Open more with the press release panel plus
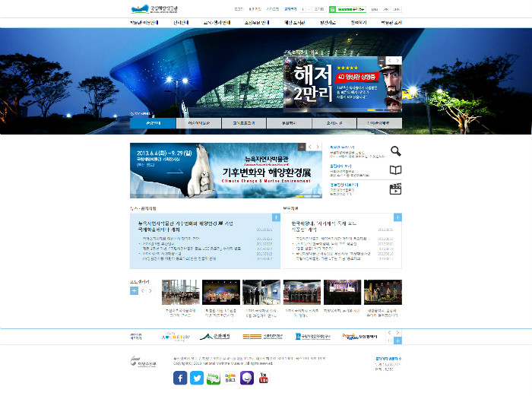Screen dimensions: 532x396 pyautogui.click(x=397, y=217)
